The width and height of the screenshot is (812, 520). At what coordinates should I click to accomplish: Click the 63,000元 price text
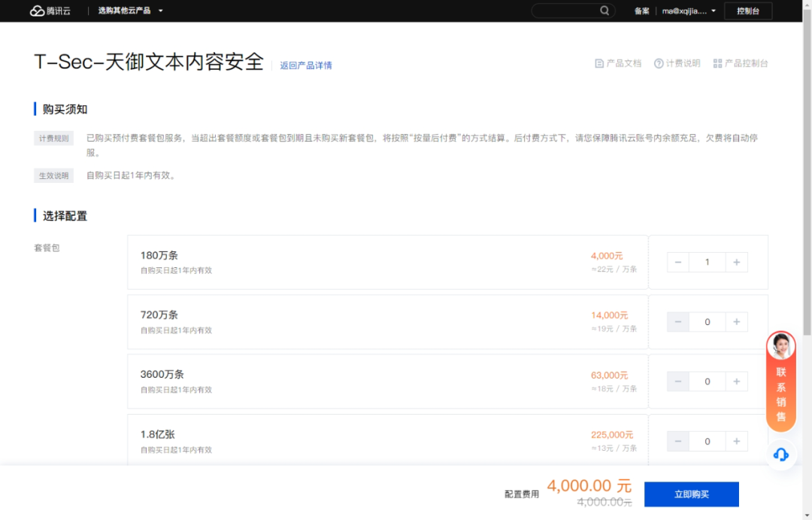pos(610,375)
